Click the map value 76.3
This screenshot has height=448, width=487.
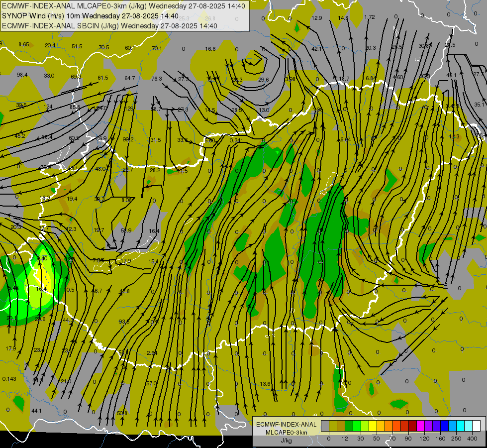pyautogui.click(x=157, y=79)
